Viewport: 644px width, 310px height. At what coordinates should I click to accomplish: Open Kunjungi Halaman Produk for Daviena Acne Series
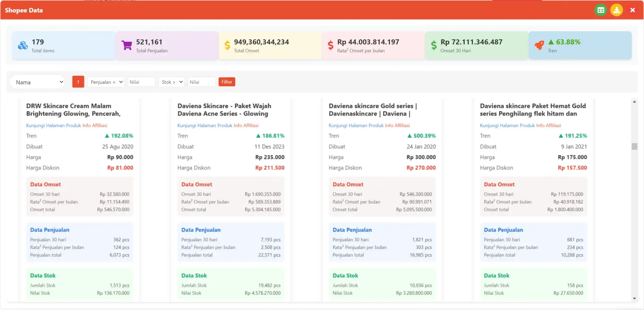click(205, 125)
